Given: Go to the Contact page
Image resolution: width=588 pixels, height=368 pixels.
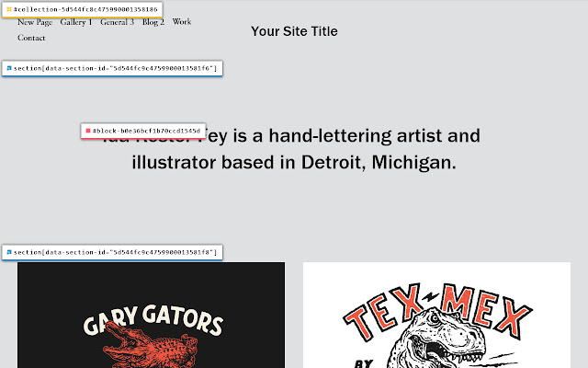Looking at the screenshot, I should click(x=31, y=38).
